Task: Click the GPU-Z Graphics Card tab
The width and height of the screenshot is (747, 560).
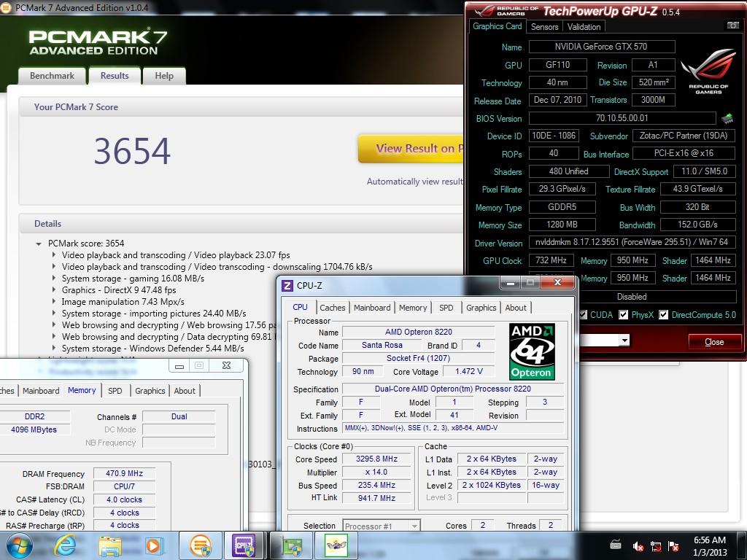Action: coord(497,26)
